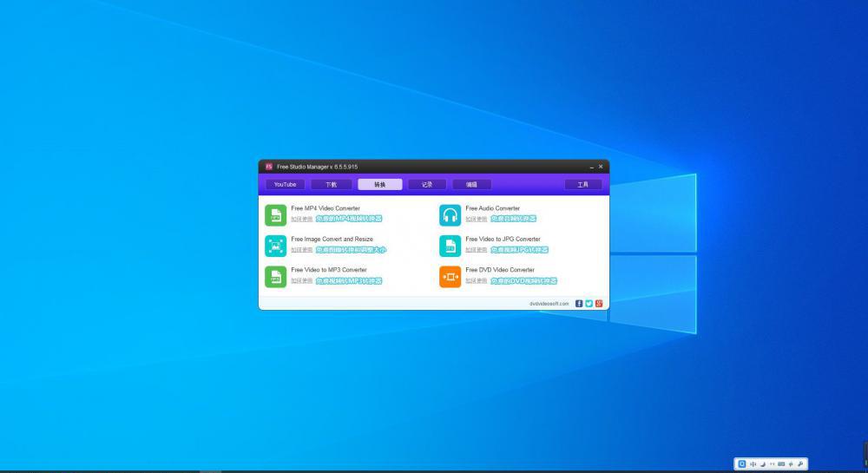Screen dimensions: 868x473
Task: Click the 'Free Image Convert and Resize' title
Action: (332, 240)
